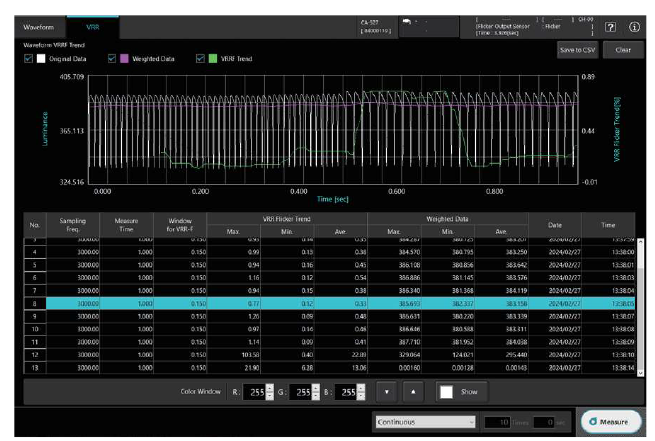Click the Clear button
The width and height of the screenshot is (655, 441).
pos(623,50)
